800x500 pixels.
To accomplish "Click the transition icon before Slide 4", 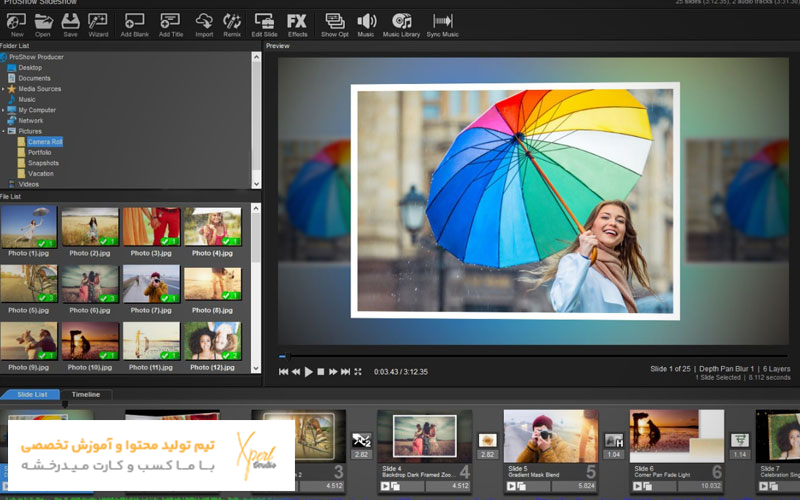I will click(361, 440).
